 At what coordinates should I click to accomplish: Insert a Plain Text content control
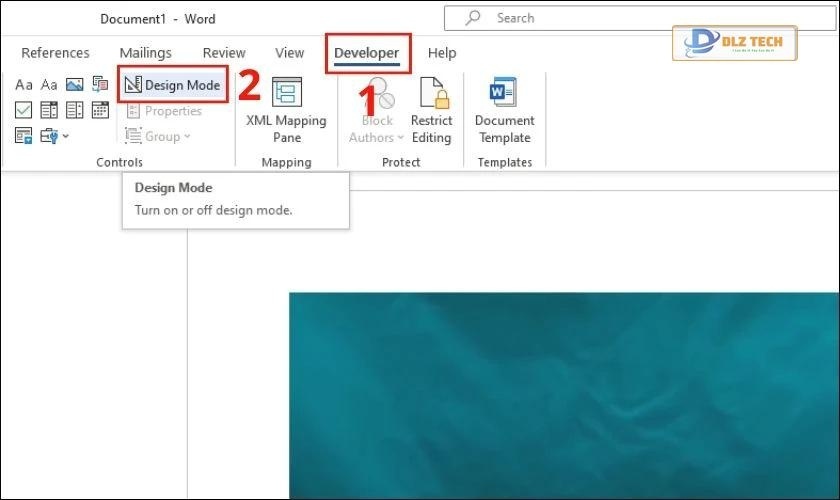(x=48, y=85)
